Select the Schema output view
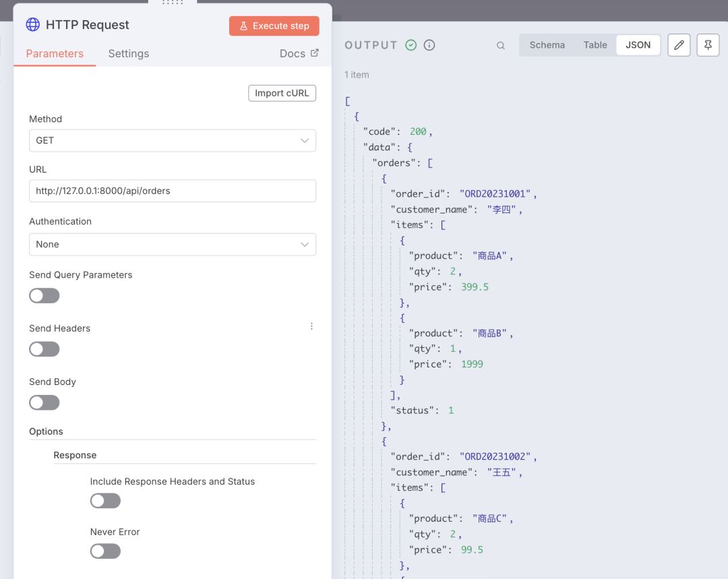This screenshot has height=579, width=728. [547, 45]
